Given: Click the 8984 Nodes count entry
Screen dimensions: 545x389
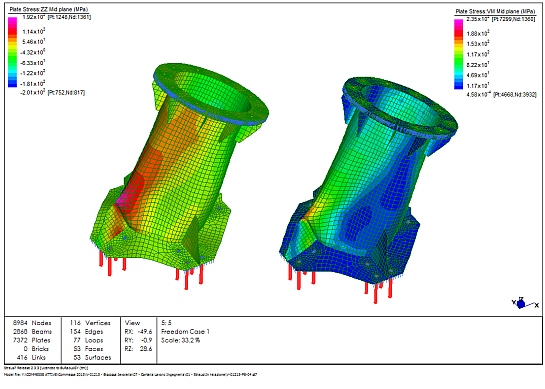Looking at the screenshot, I should point(32,323).
